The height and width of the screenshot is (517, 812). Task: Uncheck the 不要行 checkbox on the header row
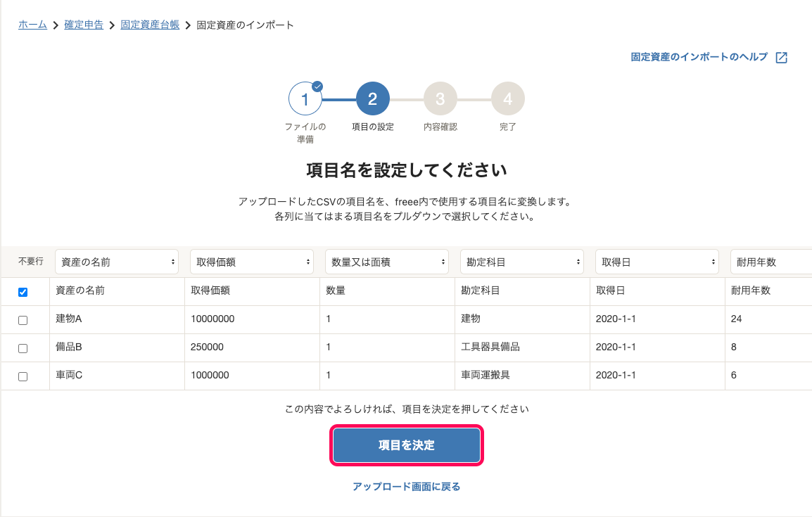pyautogui.click(x=23, y=292)
